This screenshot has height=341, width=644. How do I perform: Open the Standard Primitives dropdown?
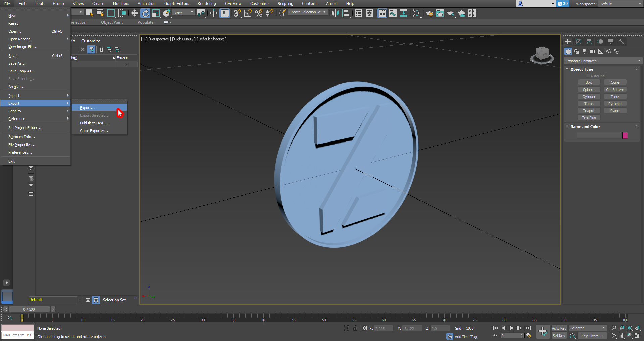point(603,61)
